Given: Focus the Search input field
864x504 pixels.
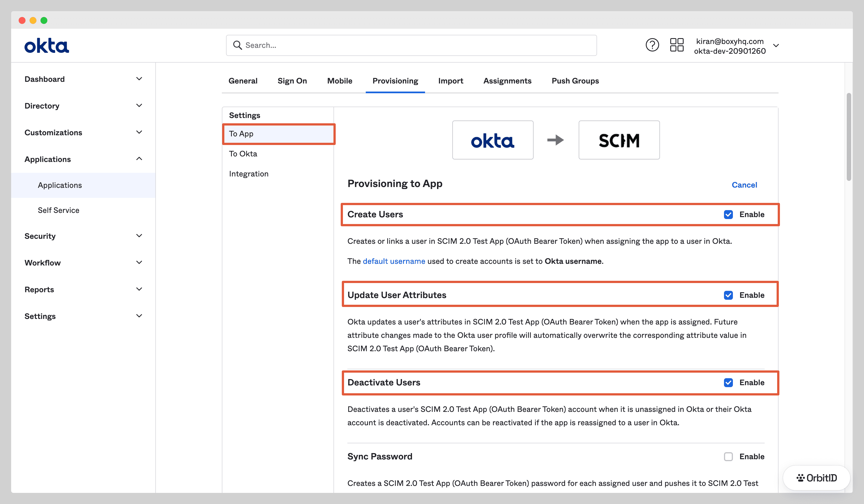Looking at the screenshot, I should click(x=411, y=45).
